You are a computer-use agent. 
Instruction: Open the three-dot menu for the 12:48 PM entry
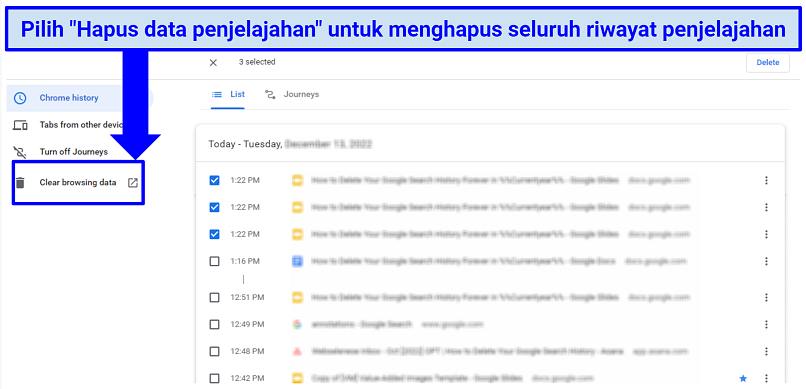click(766, 351)
